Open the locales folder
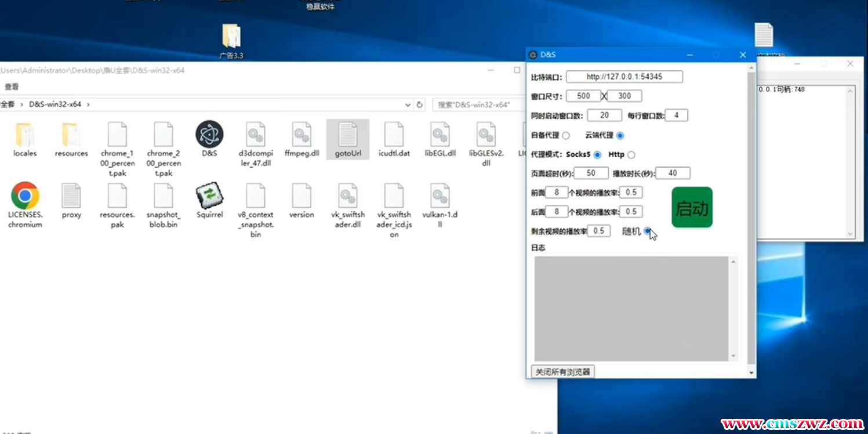This screenshot has width=868, height=434. [x=25, y=135]
